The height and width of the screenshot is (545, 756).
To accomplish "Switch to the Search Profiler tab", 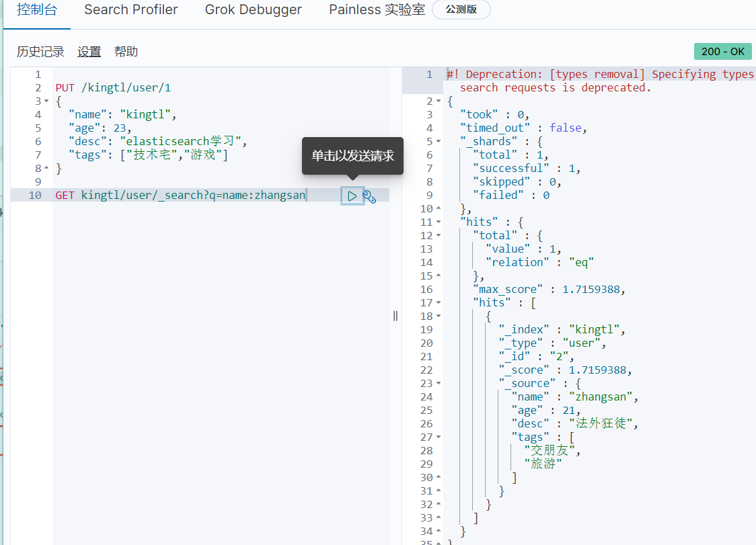I will (131, 10).
